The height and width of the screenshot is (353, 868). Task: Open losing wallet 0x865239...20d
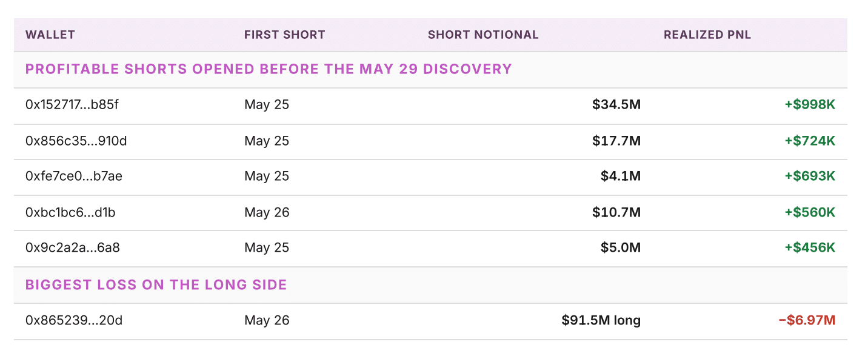[x=74, y=320]
